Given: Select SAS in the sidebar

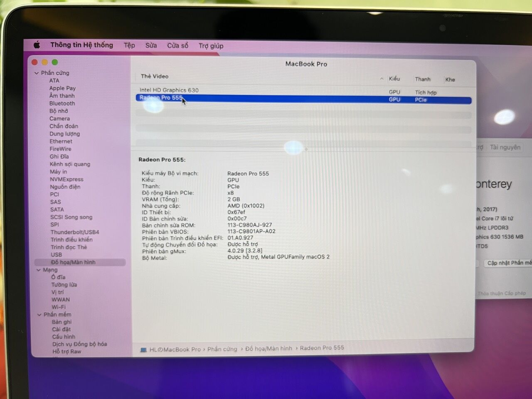Looking at the screenshot, I should [x=56, y=202].
